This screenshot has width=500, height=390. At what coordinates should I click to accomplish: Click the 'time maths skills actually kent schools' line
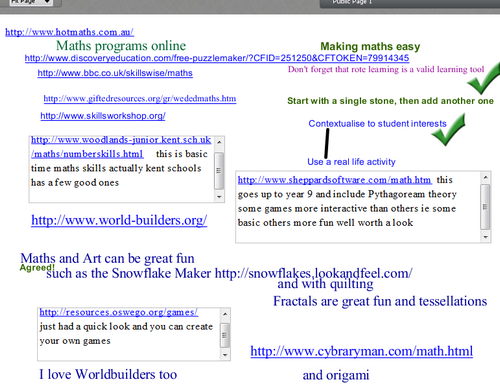click(116, 168)
